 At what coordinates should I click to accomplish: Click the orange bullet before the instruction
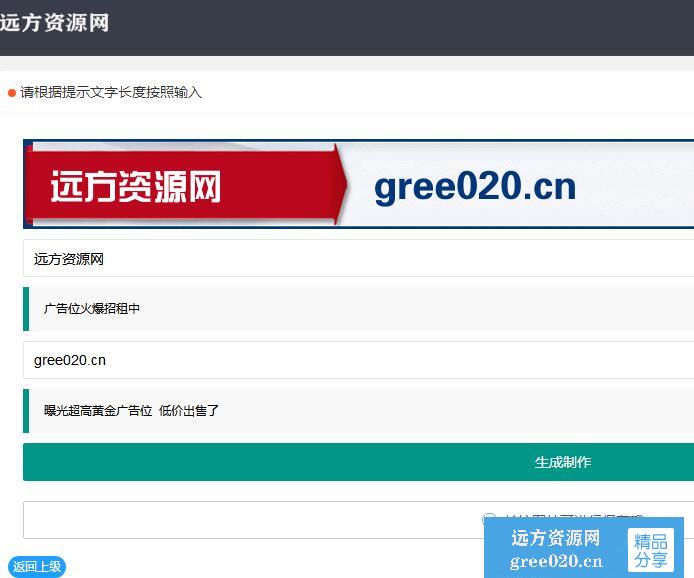12,93
